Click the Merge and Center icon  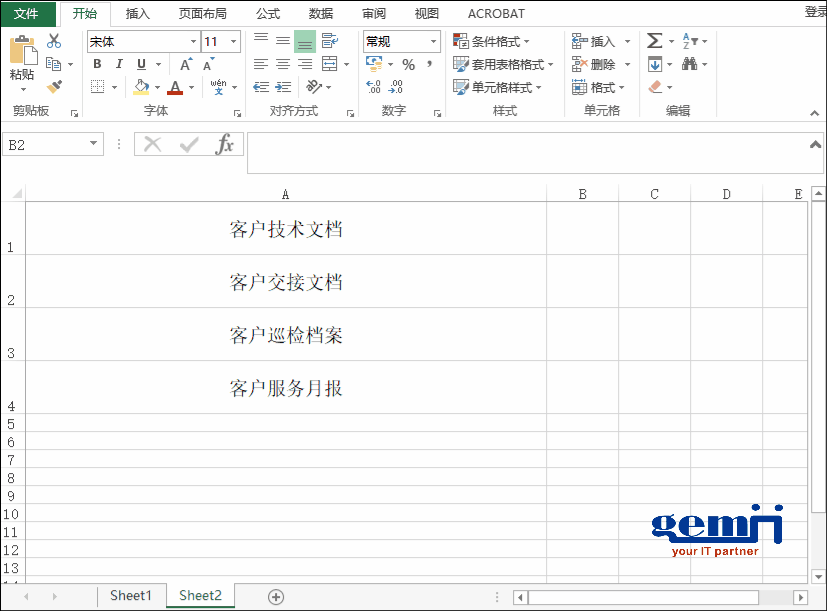click(330, 63)
